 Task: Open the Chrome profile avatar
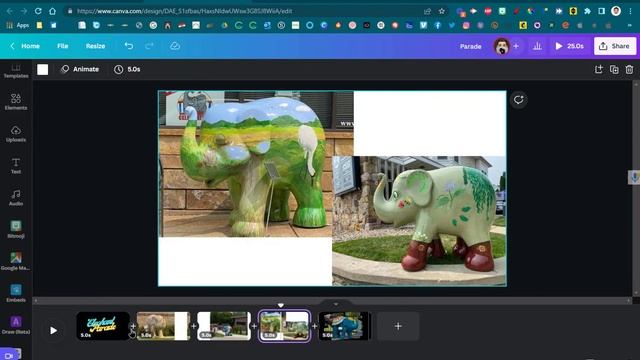[x=616, y=11]
